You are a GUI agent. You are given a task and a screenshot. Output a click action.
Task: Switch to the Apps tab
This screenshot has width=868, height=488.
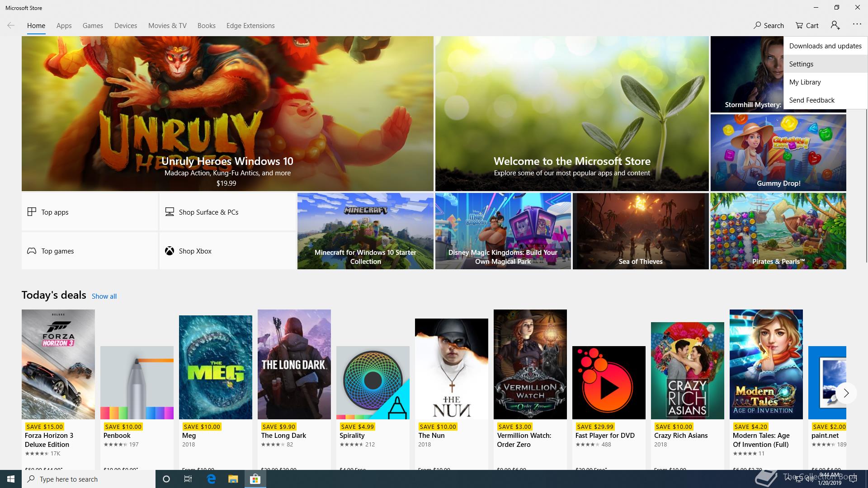pos(64,26)
